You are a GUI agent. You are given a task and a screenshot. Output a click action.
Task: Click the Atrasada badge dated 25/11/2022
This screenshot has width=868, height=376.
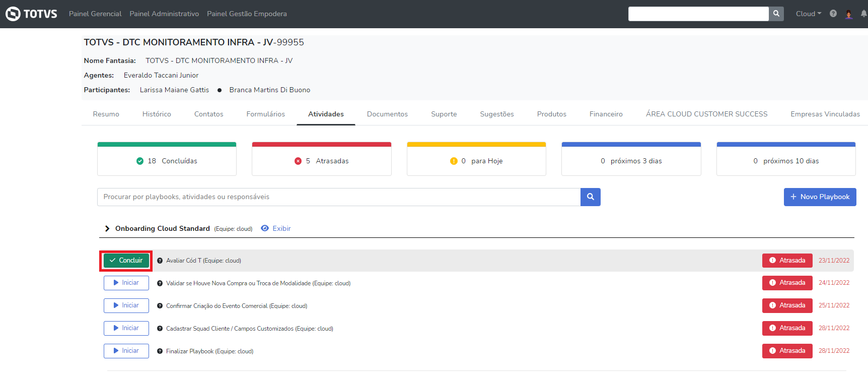coord(787,305)
